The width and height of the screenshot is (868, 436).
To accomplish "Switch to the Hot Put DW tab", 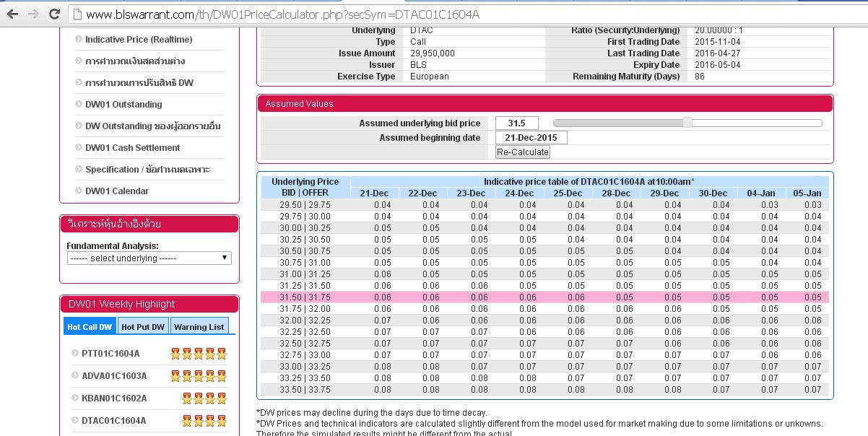I will [143, 326].
